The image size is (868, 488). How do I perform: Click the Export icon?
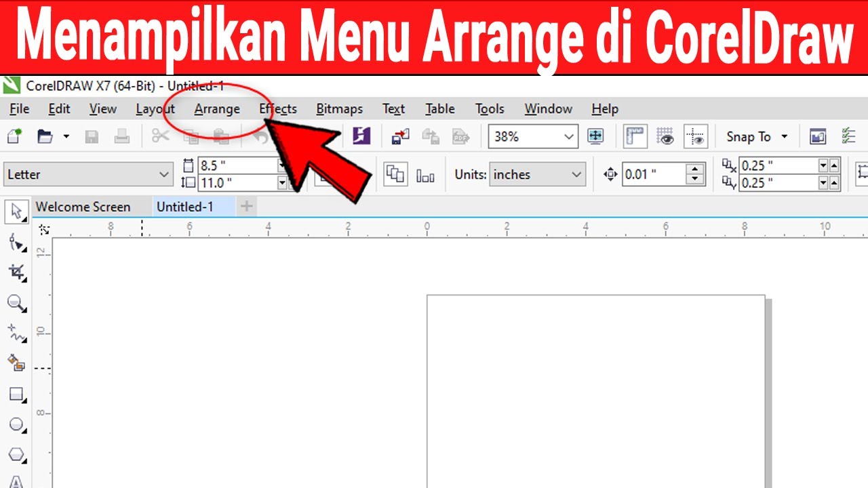point(431,136)
